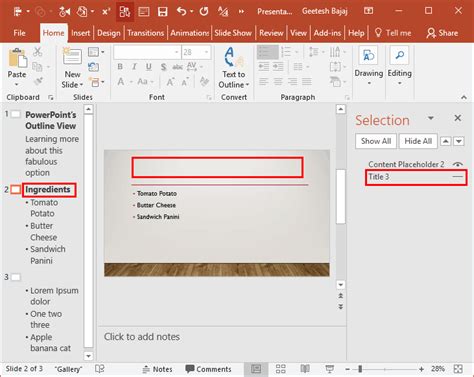Click the Copy icon under Clipboard

coord(37,67)
